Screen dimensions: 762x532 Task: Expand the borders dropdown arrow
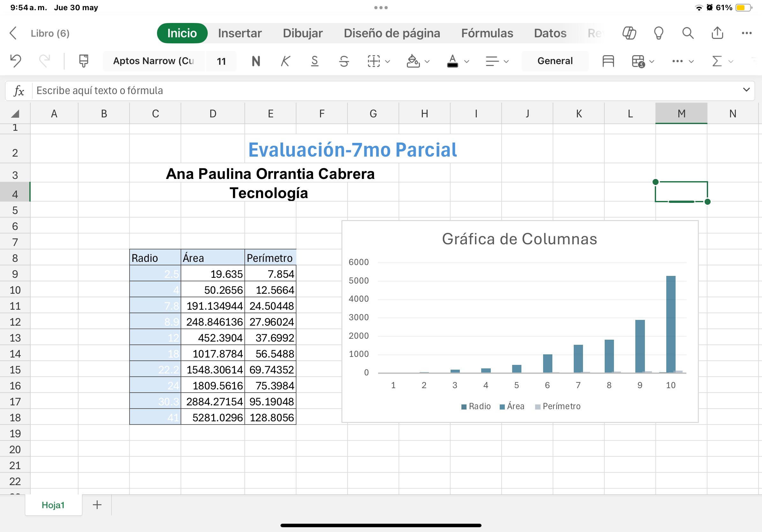[x=387, y=61]
